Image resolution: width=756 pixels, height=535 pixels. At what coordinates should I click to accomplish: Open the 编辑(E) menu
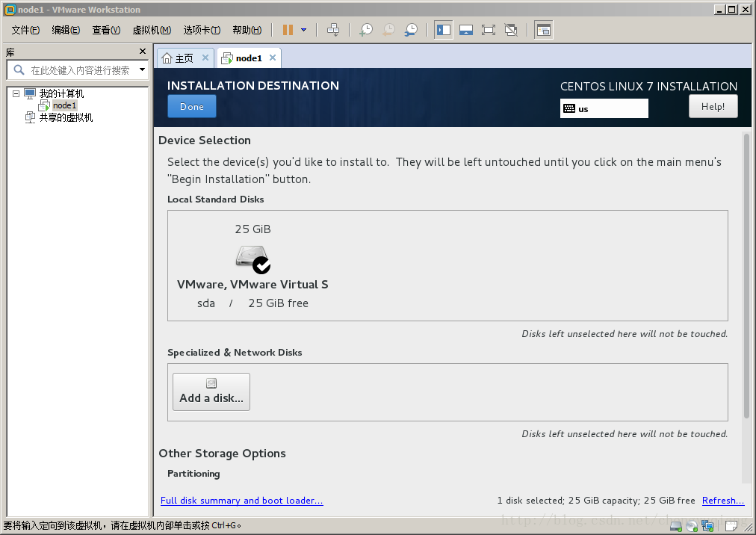(66, 30)
